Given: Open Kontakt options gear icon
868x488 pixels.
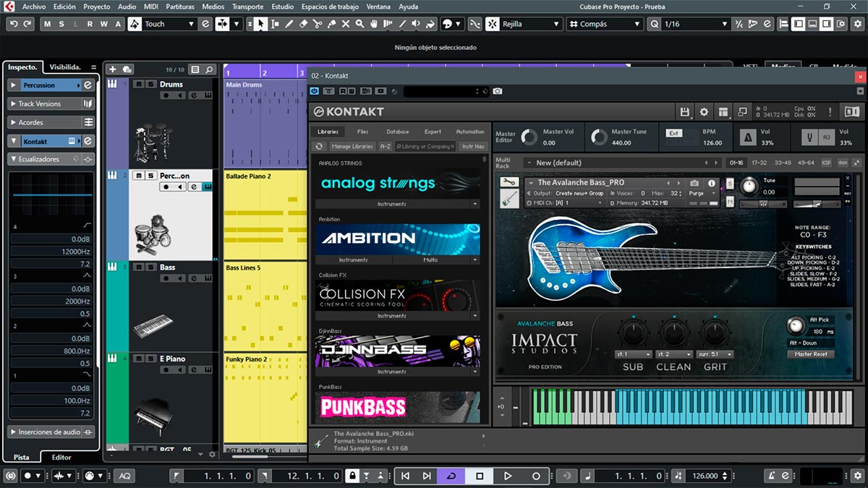Looking at the screenshot, I should click(x=704, y=112).
